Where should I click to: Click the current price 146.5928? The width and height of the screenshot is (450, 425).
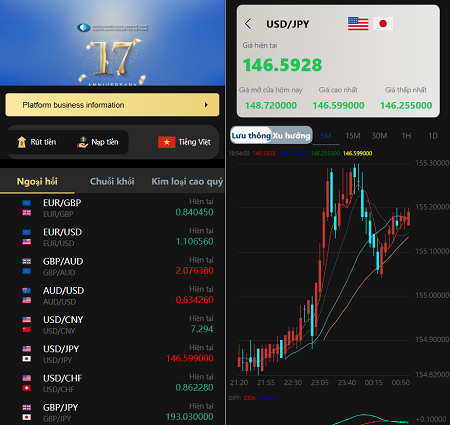[282, 65]
